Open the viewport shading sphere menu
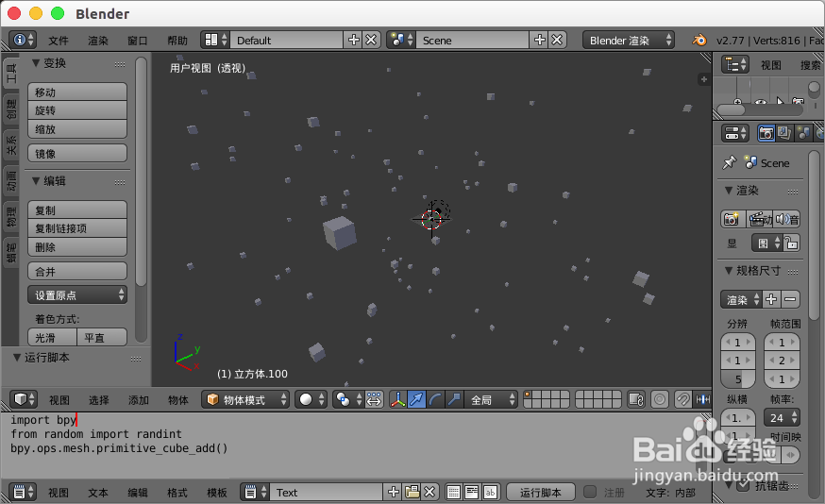This screenshot has height=504, width=825. pos(311,400)
